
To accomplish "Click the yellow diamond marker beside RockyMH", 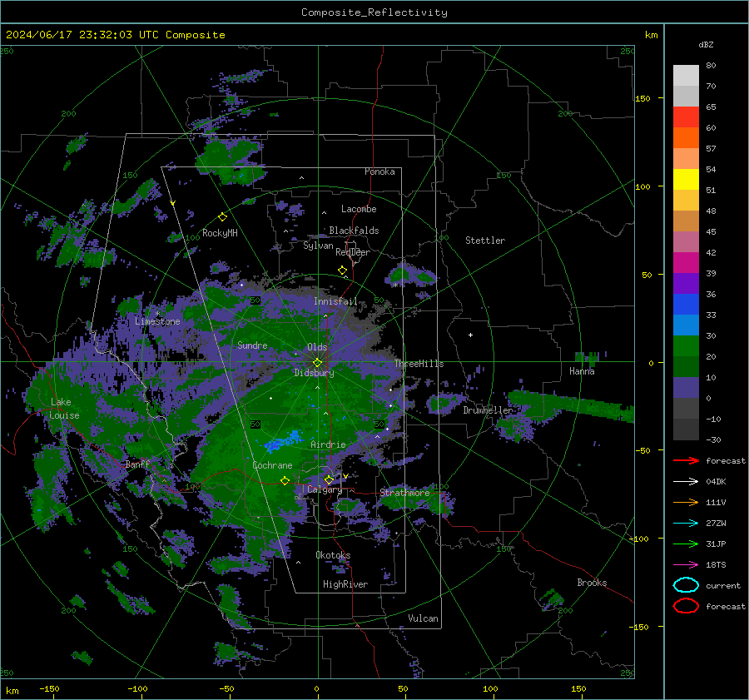I will click(x=222, y=217).
